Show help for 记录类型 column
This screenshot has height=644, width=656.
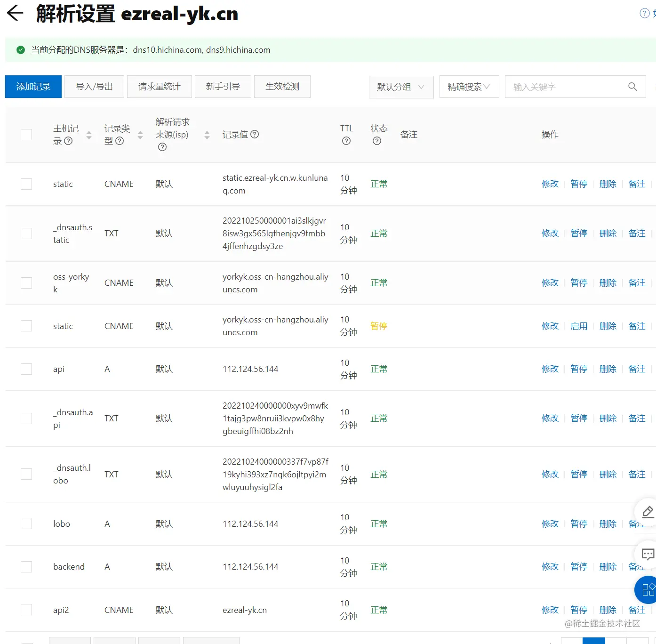click(120, 141)
